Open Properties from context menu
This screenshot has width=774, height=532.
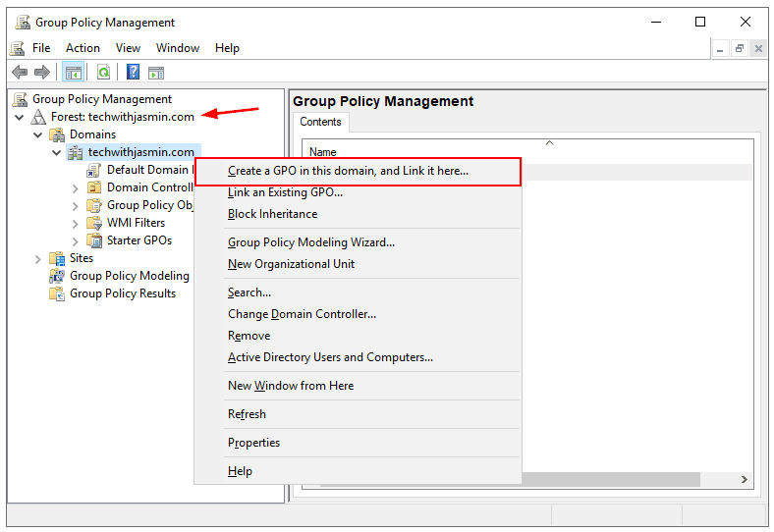click(x=358, y=443)
